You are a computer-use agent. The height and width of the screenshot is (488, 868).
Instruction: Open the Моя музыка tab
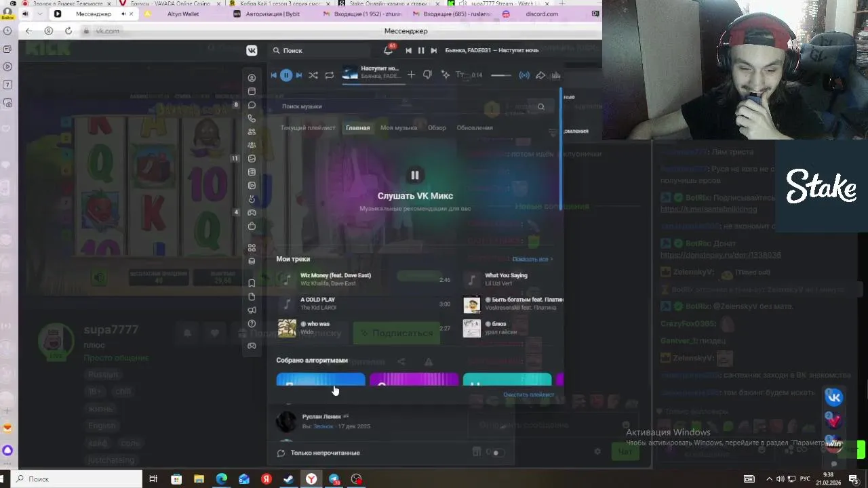(x=399, y=127)
